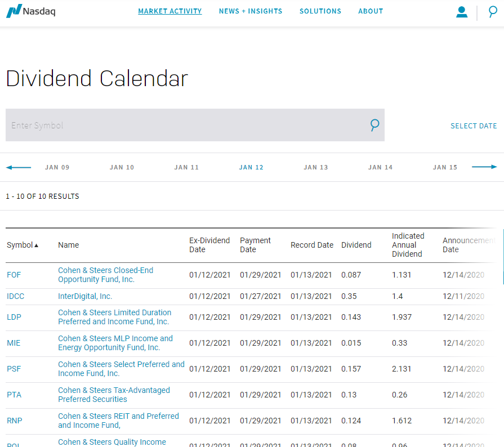Click IDCC announcement date 12/11/2020
This screenshot has height=447, width=504.
pyautogui.click(x=463, y=296)
